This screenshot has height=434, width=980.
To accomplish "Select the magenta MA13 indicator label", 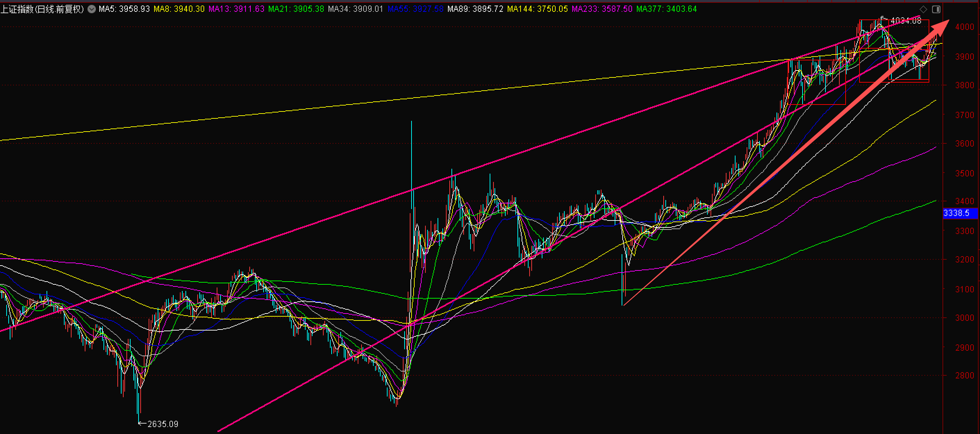I will [236, 9].
